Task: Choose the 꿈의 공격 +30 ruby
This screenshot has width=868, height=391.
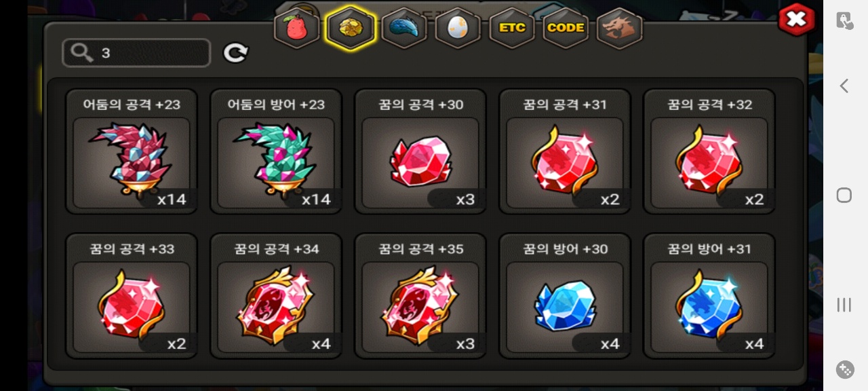Action: tap(420, 151)
